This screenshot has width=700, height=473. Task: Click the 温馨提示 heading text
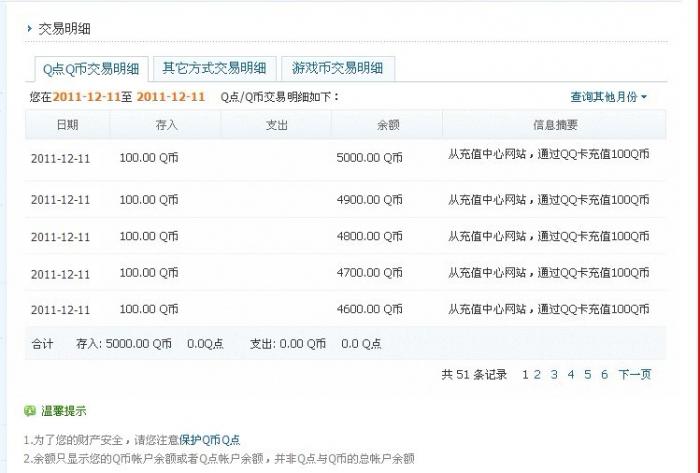(64, 411)
